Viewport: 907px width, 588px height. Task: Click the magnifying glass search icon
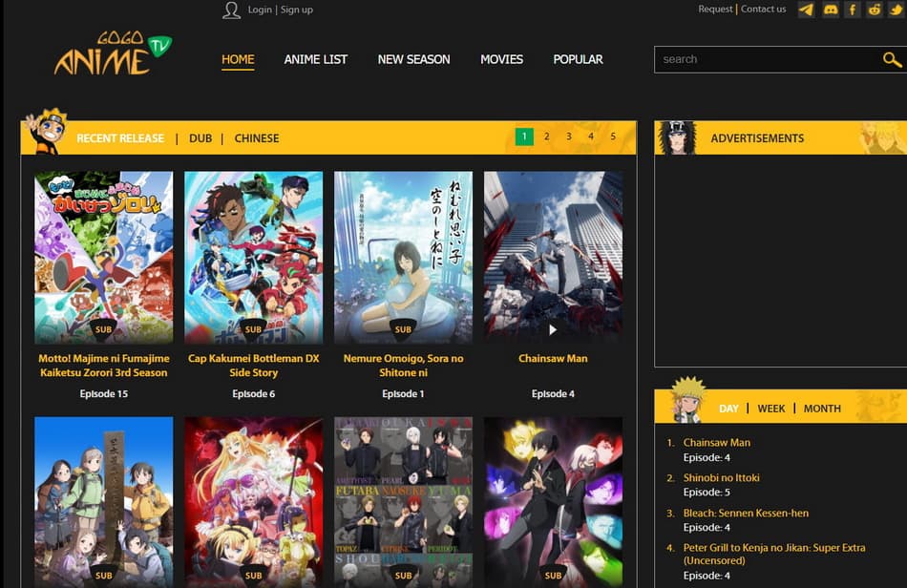click(x=891, y=59)
